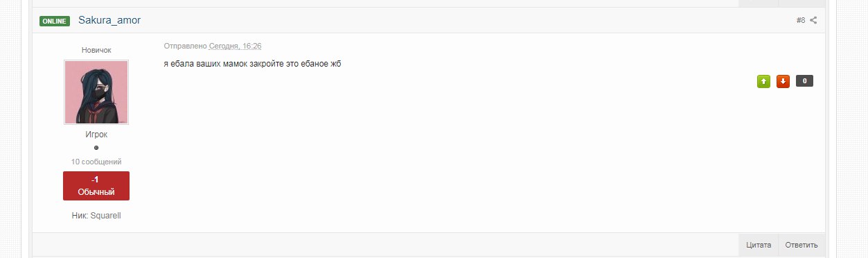Click the green ONLINE status badge
The image size is (868, 258).
(55, 21)
